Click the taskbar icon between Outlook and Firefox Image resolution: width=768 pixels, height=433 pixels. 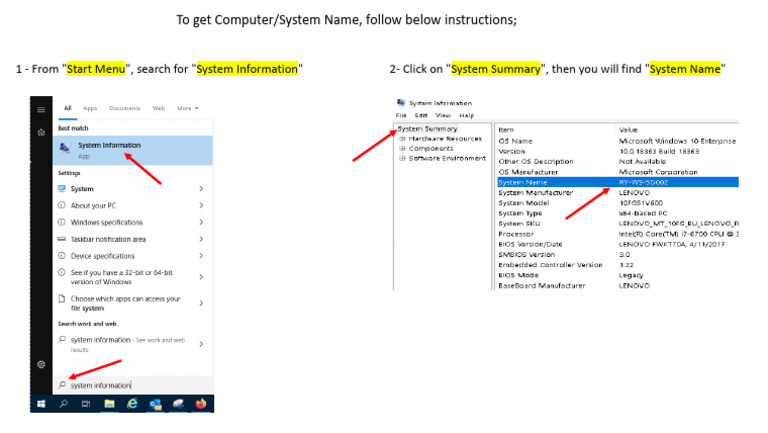[x=178, y=404]
